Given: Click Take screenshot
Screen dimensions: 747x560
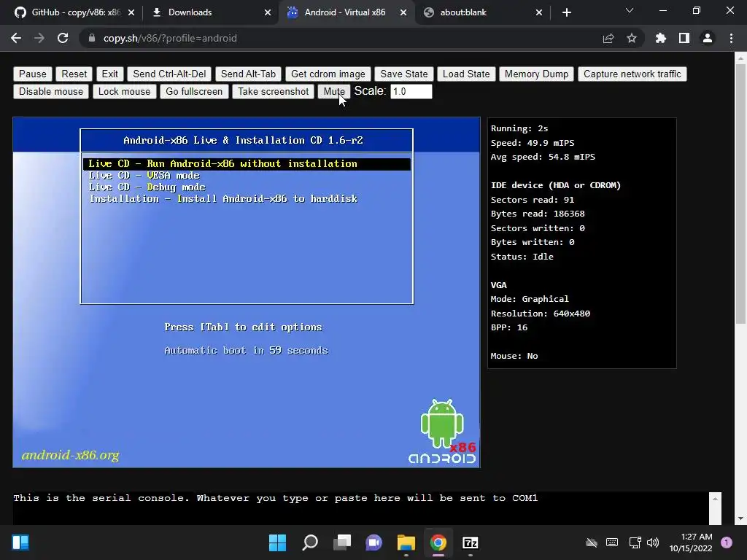Looking at the screenshot, I should [274, 91].
